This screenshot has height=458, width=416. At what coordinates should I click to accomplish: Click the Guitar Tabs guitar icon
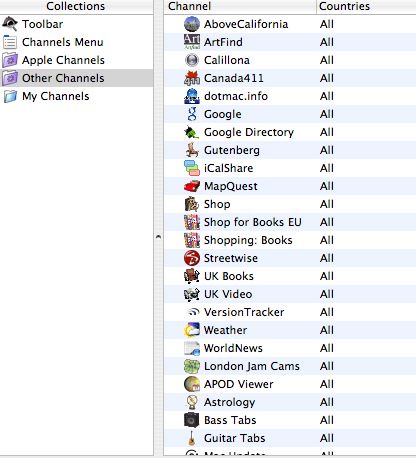[x=192, y=438]
